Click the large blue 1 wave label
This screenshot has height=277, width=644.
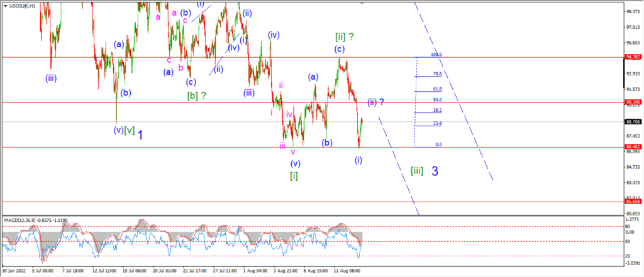click(x=140, y=134)
